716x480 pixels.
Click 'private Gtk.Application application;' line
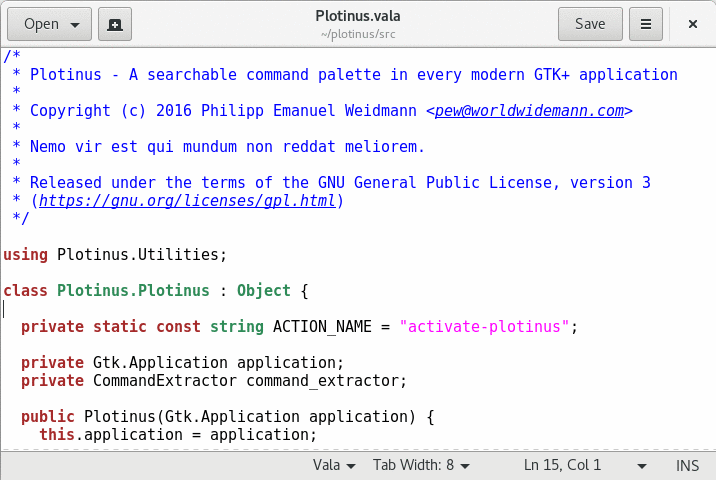182,363
